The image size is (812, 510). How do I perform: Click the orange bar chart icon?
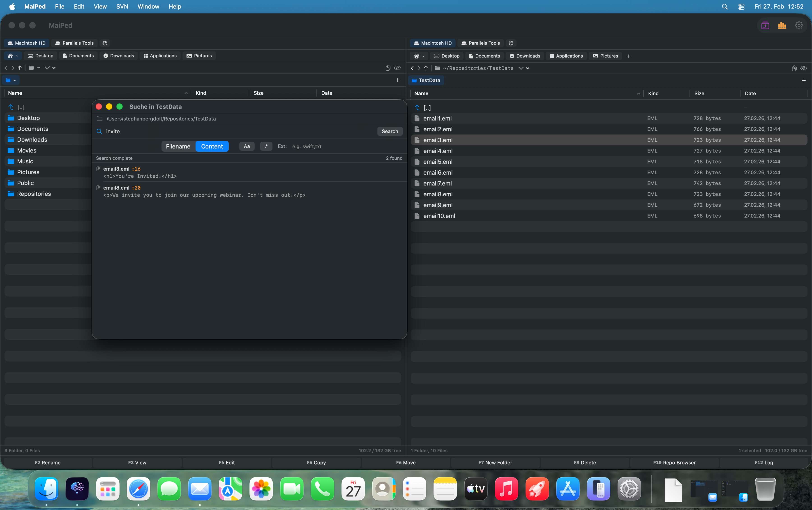click(x=782, y=26)
